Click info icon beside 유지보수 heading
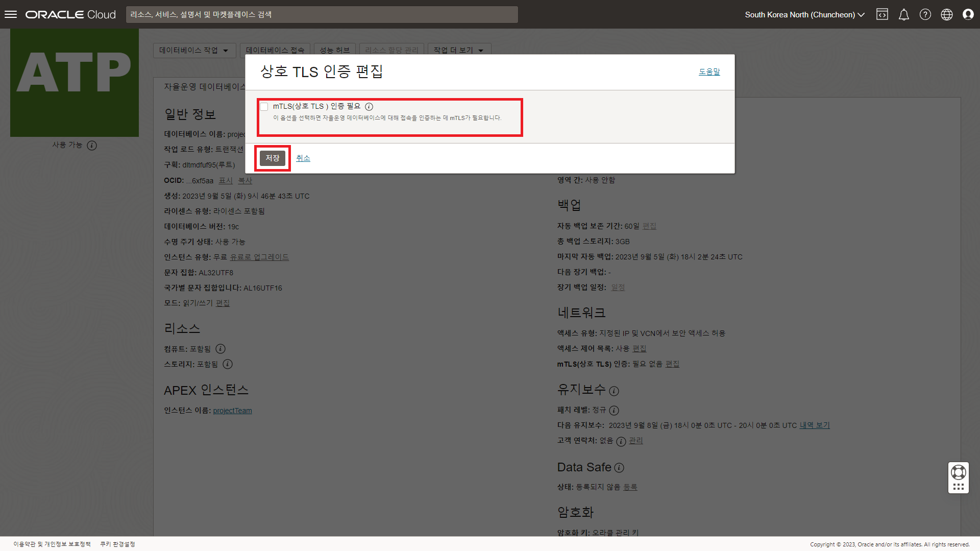Screen dimensions: 980x551 [614, 391]
